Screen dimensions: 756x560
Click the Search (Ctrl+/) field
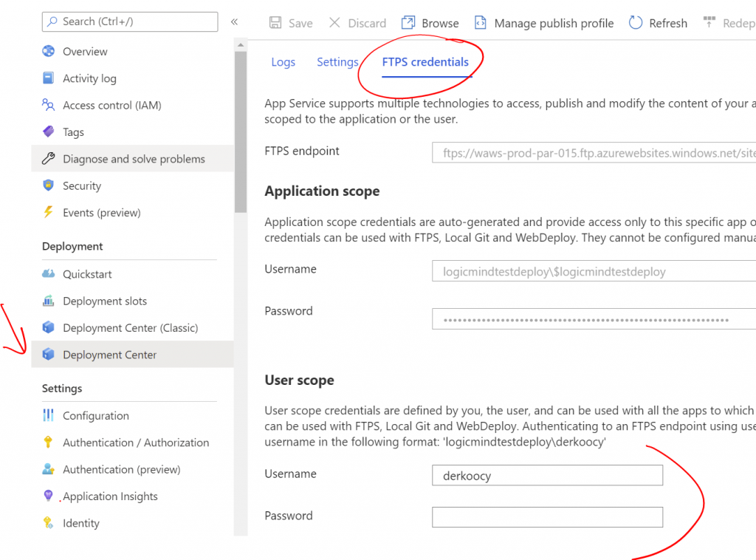[x=130, y=21]
